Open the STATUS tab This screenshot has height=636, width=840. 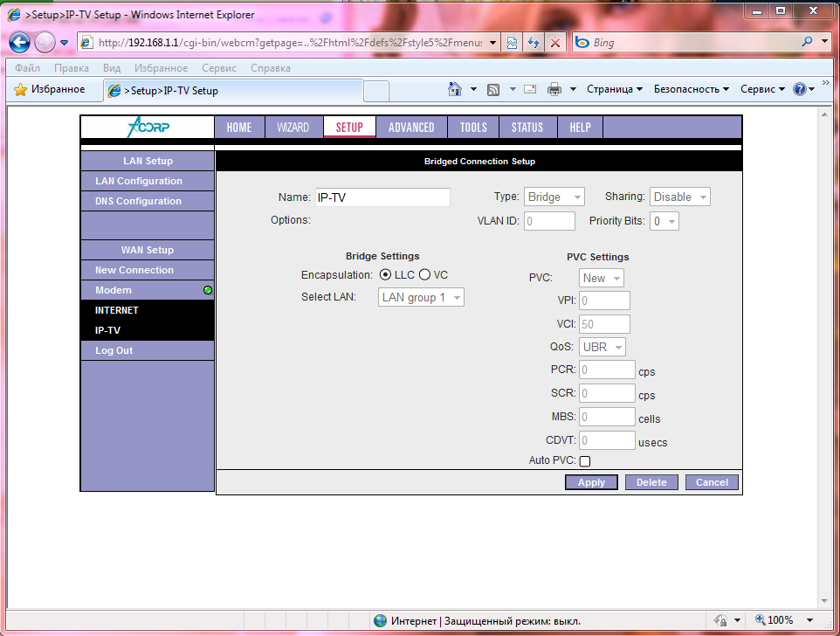[527, 128]
